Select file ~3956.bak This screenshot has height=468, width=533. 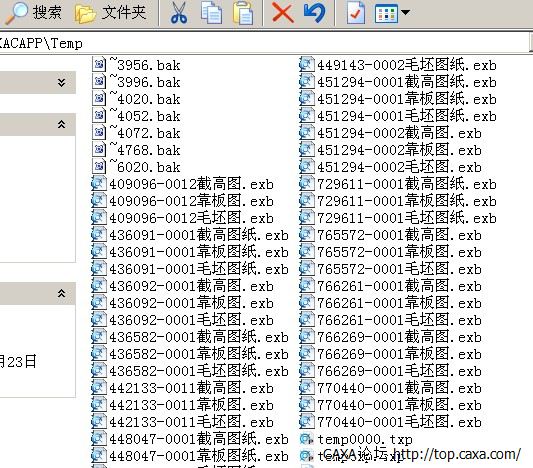(137, 65)
